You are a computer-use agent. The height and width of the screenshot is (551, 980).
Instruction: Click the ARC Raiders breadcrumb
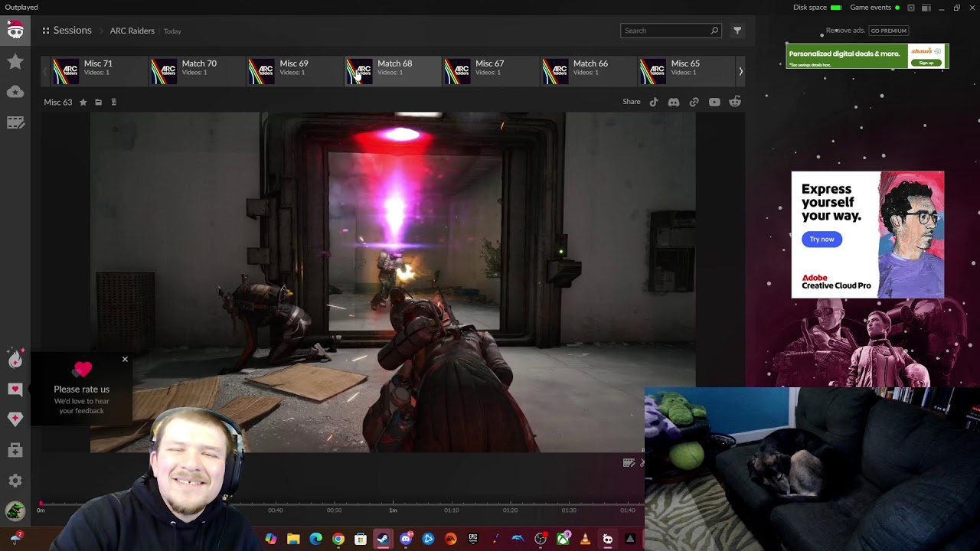(x=132, y=31)
